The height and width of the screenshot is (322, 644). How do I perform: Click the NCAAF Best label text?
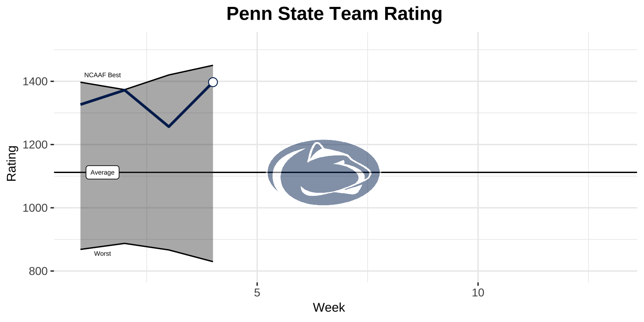pyautogui.click(x=102, y=75)
